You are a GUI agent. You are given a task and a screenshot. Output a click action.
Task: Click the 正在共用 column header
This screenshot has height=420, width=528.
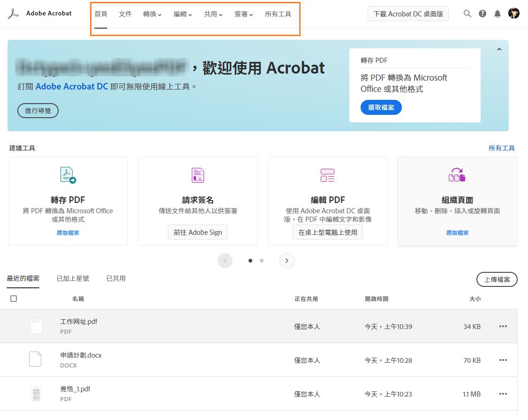click(306, 299)
